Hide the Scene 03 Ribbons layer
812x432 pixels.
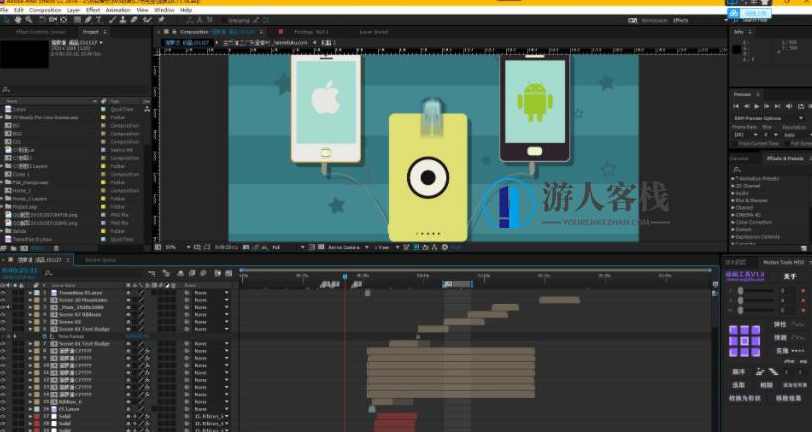pos(4,315)
